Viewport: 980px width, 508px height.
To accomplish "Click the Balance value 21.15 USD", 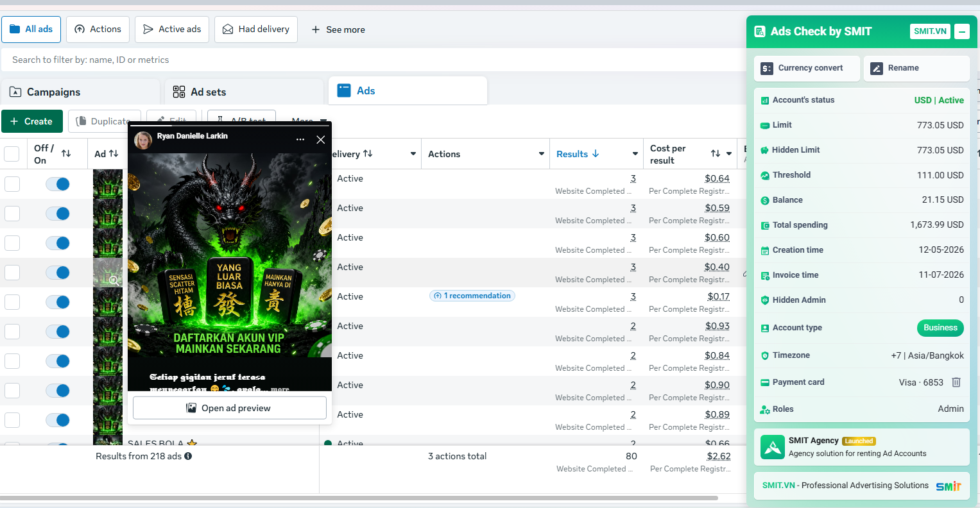I will 943,200.
